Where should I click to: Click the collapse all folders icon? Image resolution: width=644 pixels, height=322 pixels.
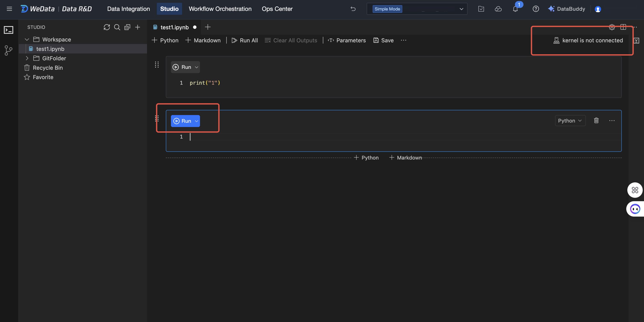click(127, 27)
